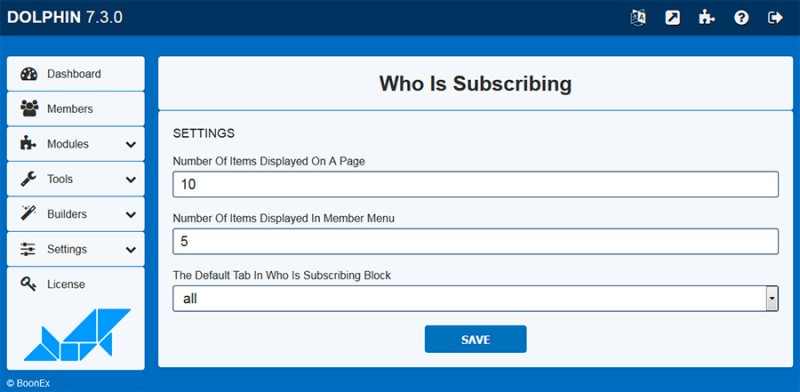Click the Members people icon
The width and height of the screenshot is (800, 392).
(x=29, y=109)
